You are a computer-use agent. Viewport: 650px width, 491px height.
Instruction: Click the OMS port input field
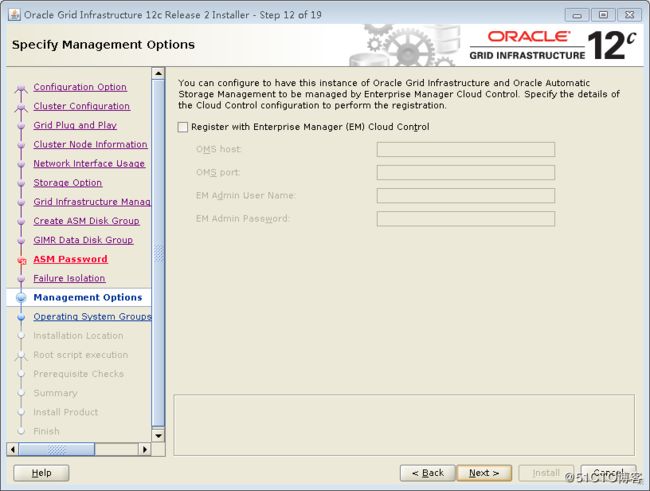[x=466, y=173]
